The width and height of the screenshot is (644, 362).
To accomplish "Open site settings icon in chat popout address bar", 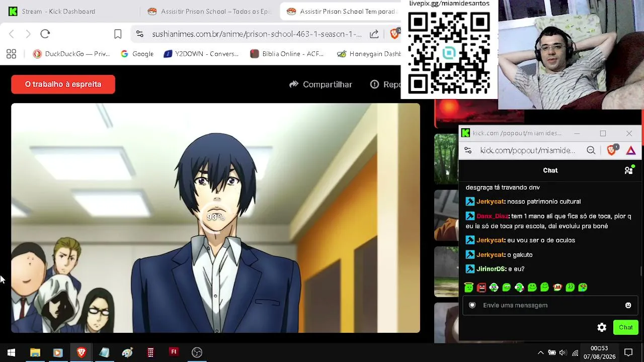I will point(468,150).
